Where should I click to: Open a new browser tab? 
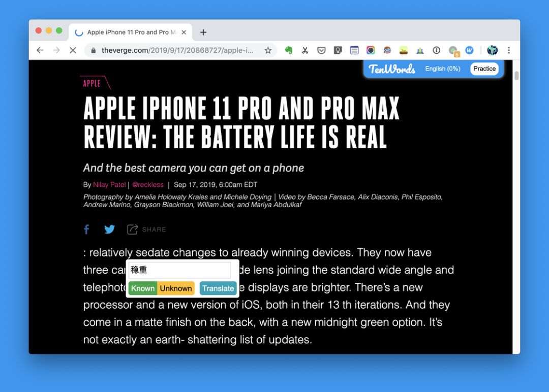click(x=203, y=32)
